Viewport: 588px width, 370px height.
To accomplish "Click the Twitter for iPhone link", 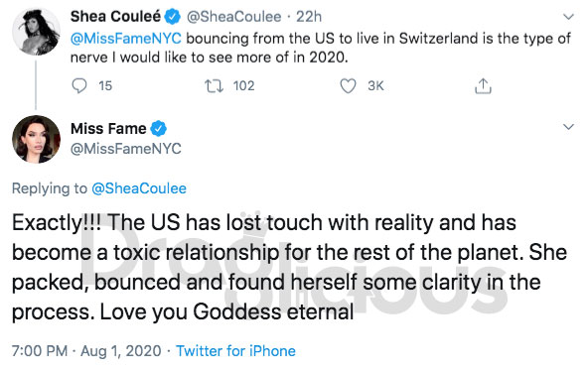I will pyautogui.click(x=235, y=351).
